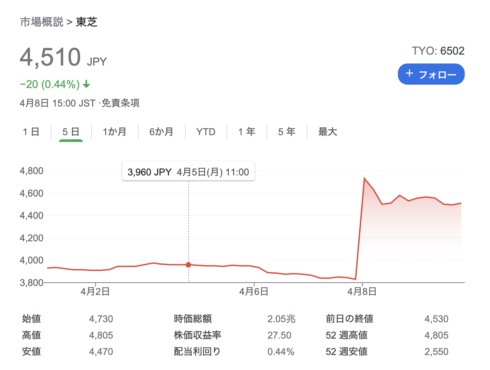Click the 始値 value 4,730
Image resolution: width=490 pixels, height=370 pixels.
(101, 319)
